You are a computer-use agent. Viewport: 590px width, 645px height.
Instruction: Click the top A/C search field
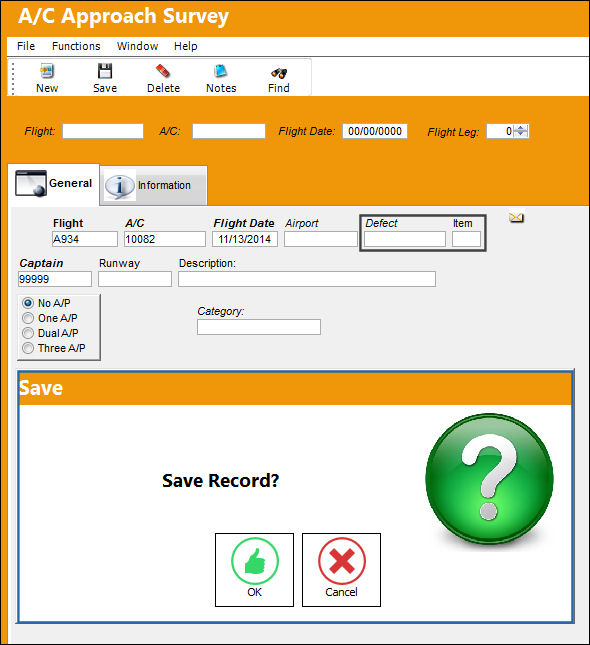click(x=229, y=131)
